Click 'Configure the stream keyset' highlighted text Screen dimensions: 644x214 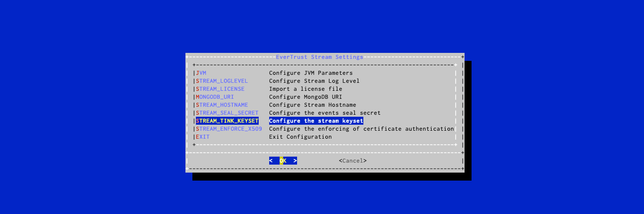pyautogui.click(x=316, y=121)
